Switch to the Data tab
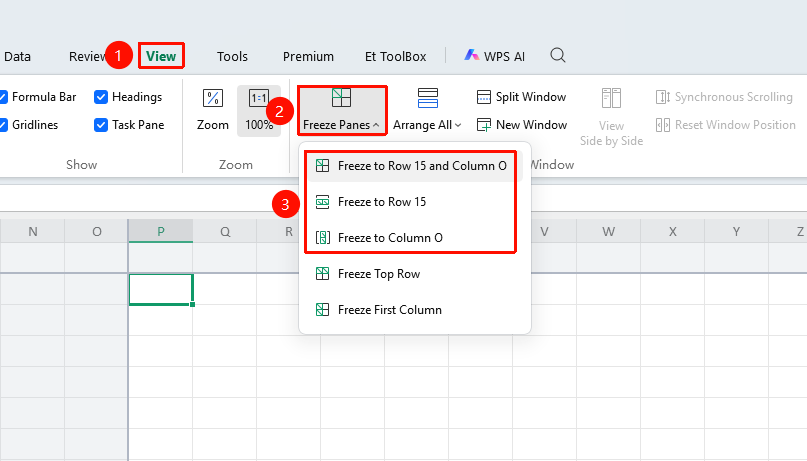The height and width of the screenshot is (461, 807). tap(17, 56)
